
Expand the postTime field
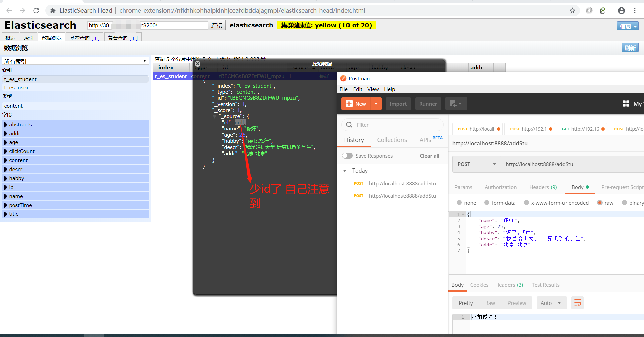coord(6,205)
